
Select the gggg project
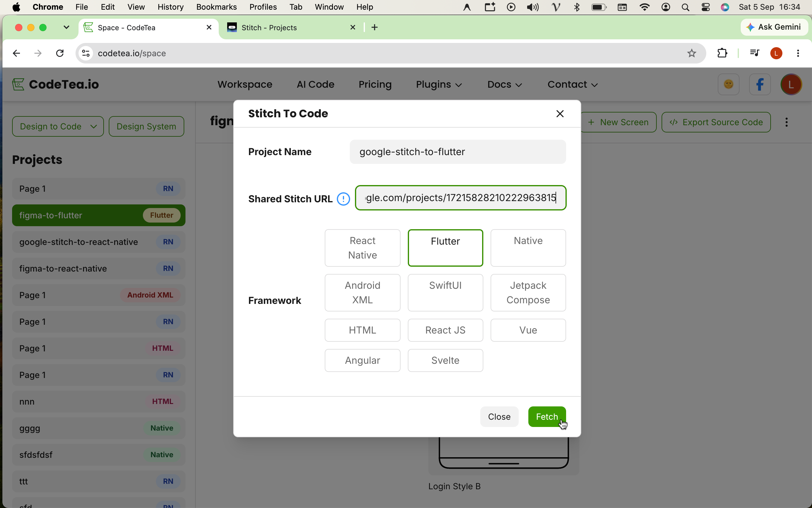coord(99,428)
